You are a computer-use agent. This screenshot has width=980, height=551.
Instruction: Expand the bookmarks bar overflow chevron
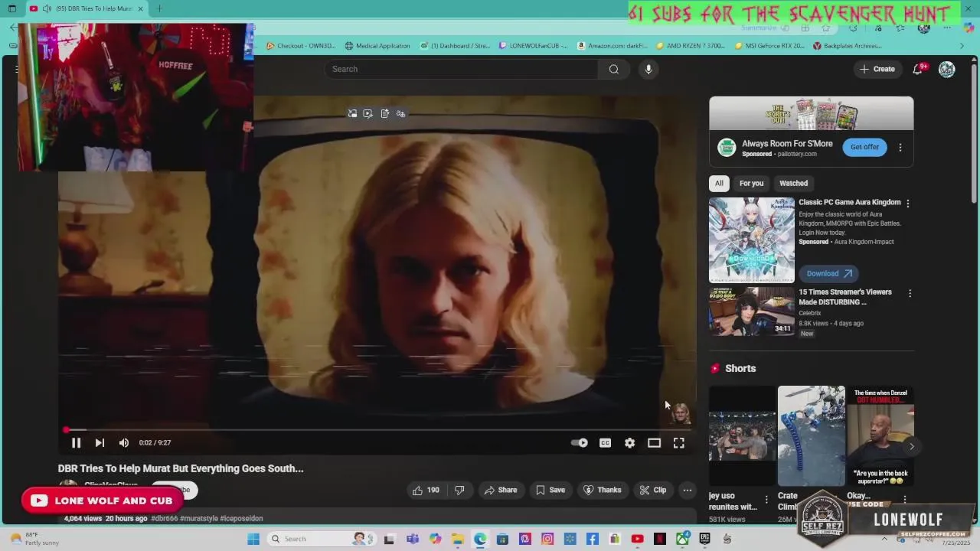point(962,46)
